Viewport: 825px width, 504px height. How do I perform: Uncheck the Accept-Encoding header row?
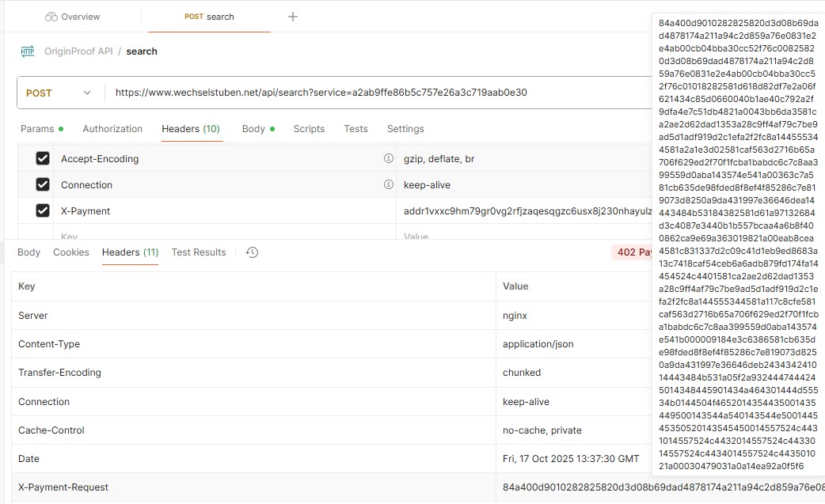pos(42,158)
